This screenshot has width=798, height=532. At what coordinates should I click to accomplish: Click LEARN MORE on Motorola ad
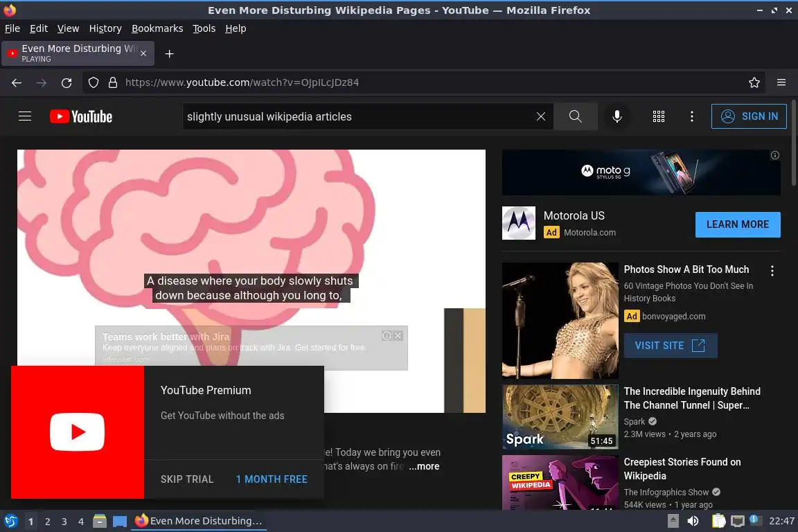point(738,224)
